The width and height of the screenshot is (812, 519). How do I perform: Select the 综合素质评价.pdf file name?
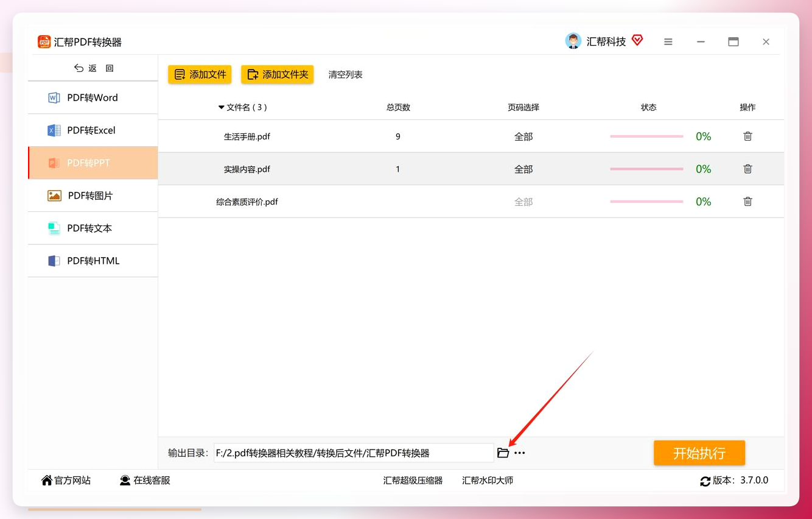tap(247, 201)
